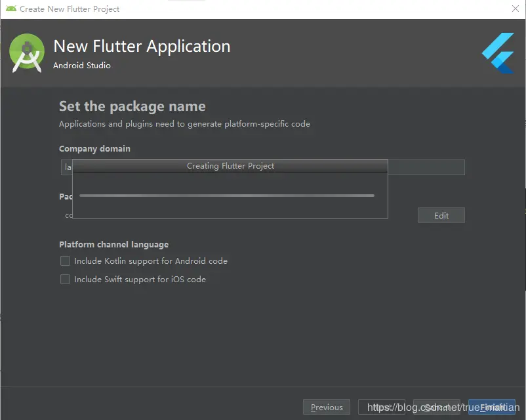
Task: Click the Flutter logo in the header
Action: 498,53
